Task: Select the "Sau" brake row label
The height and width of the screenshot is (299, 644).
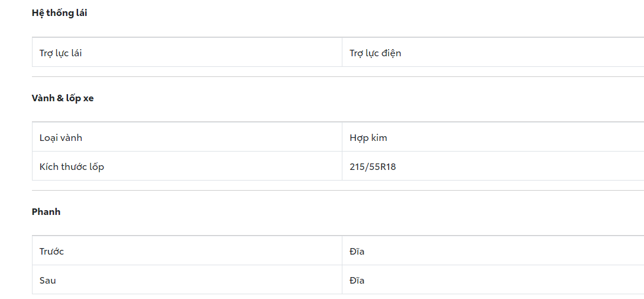Action: pos(48,281)
